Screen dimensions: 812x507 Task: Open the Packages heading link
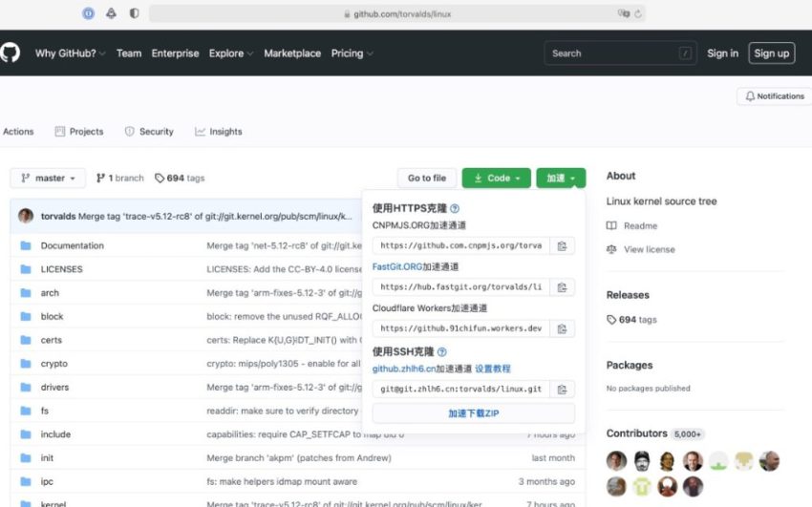[630, 366]
